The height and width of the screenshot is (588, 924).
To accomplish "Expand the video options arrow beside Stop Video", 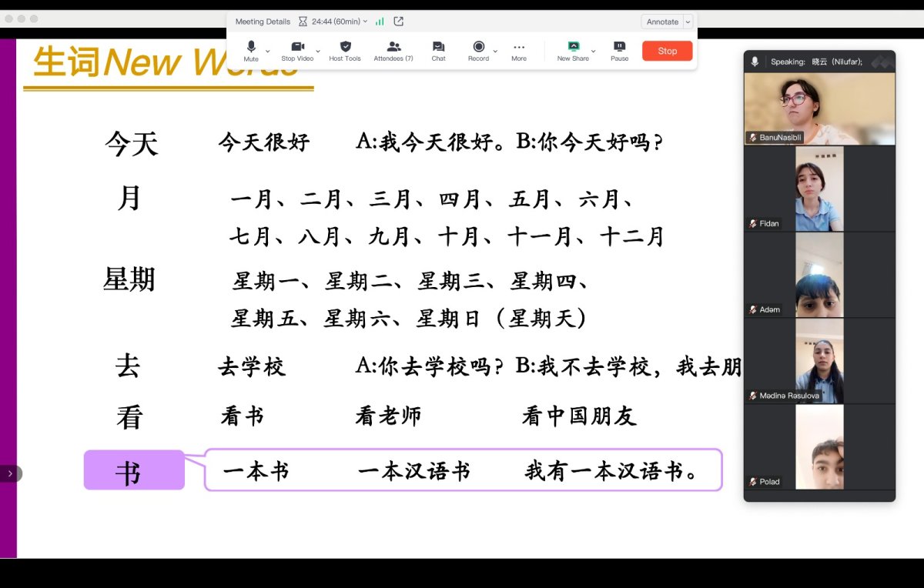I will pos(318,52).
